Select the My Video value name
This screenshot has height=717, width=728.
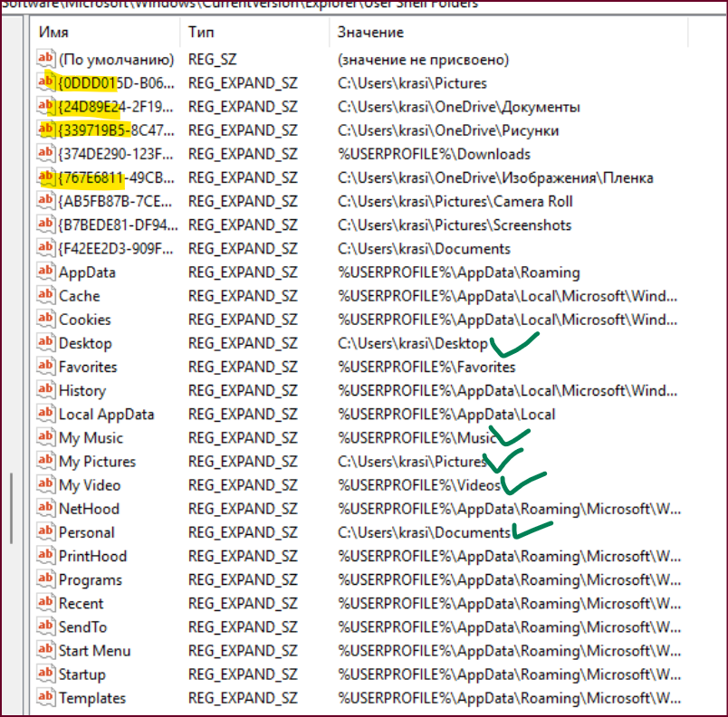tap(90, 485)
